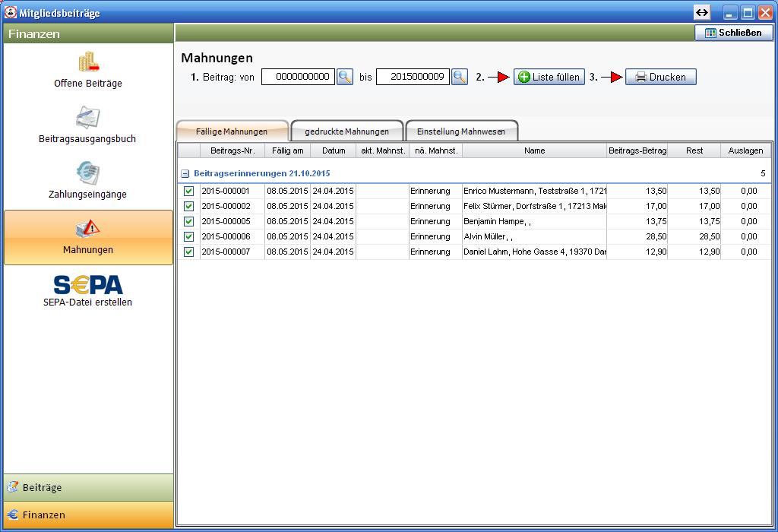This screenshot has height=532, width=778.
Task: Collapse the Beitragserinnerungen 21.10.2015 group
Action: coord(185,173)
